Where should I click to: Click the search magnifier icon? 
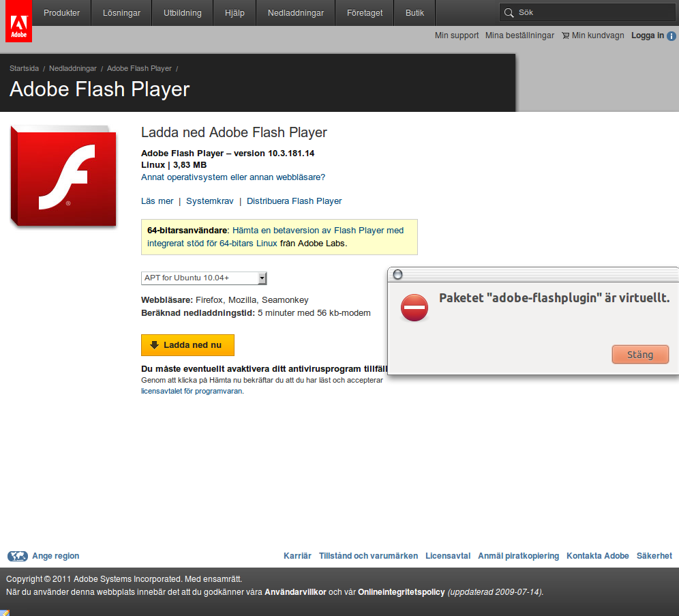pyautogui.click(x=509, y=13)
